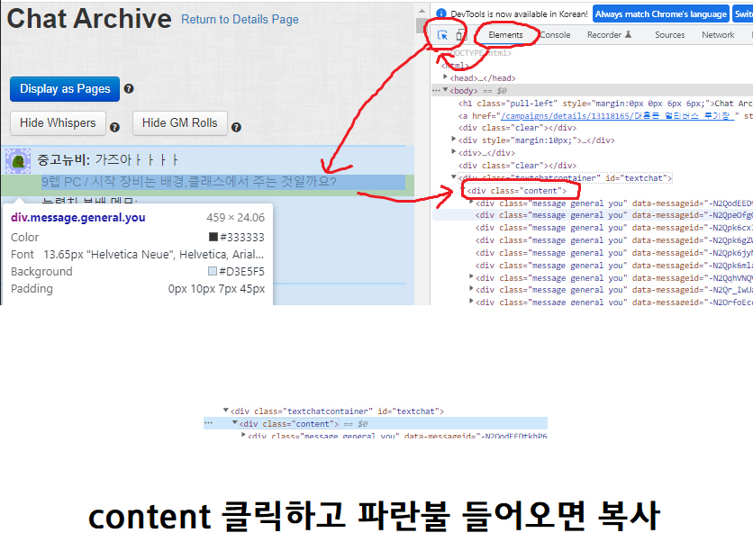The width and height of the screenshot is (753, 560).
Task: Click the help icon beside Display as Pages
Action: tap(129, 89)
